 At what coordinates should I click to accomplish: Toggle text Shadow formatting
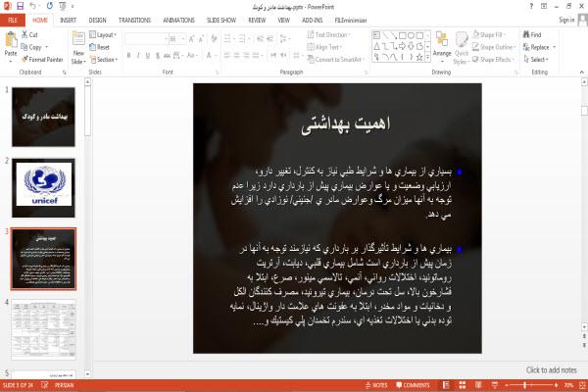(x=157, y=56)
